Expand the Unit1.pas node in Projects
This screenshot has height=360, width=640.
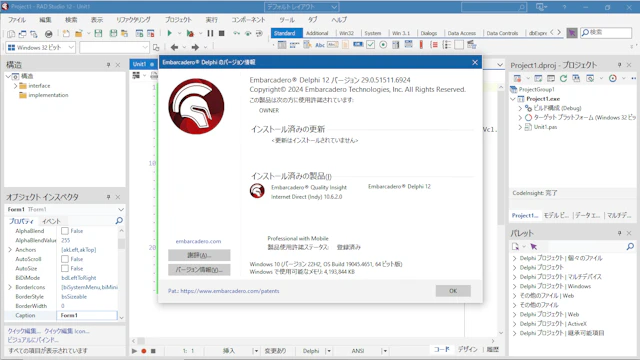click(520, 127)
